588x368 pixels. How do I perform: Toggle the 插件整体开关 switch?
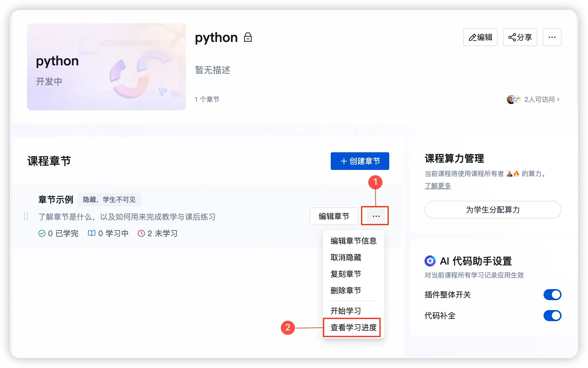click(552, 295)
